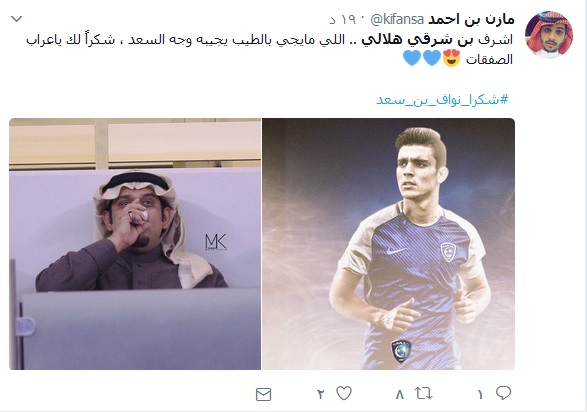The image size is (587, 412).
Task: Open the @kifansa profile handle
Action: click(x=397, y=19)
